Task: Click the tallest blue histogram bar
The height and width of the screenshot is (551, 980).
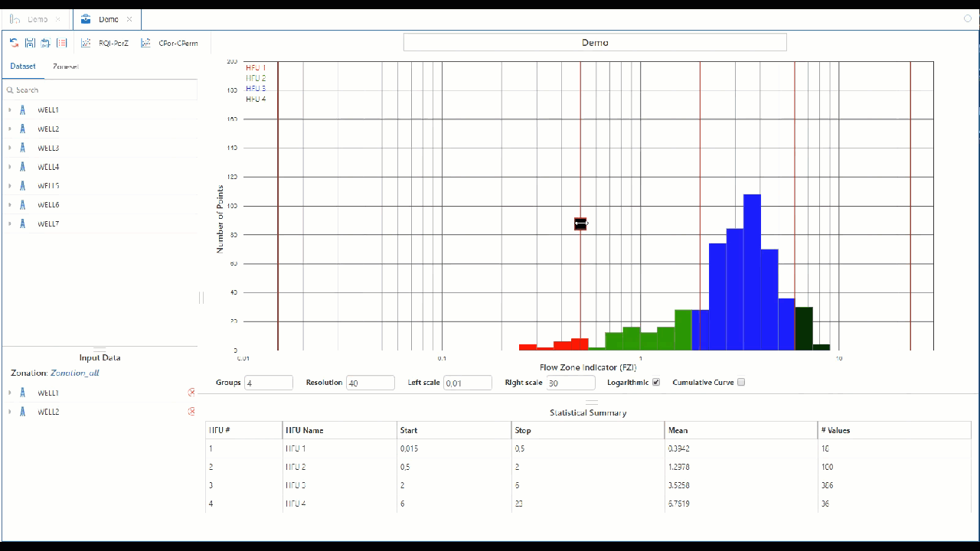Action: [x=752, y=272]
